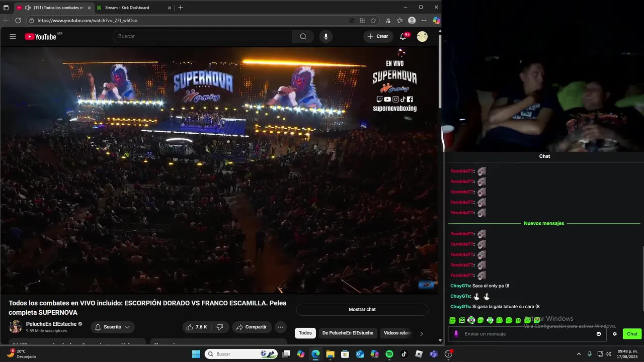Open OBS Studio from taskbar
This screenshot has width=644, height=362.
tap(448, 354)
